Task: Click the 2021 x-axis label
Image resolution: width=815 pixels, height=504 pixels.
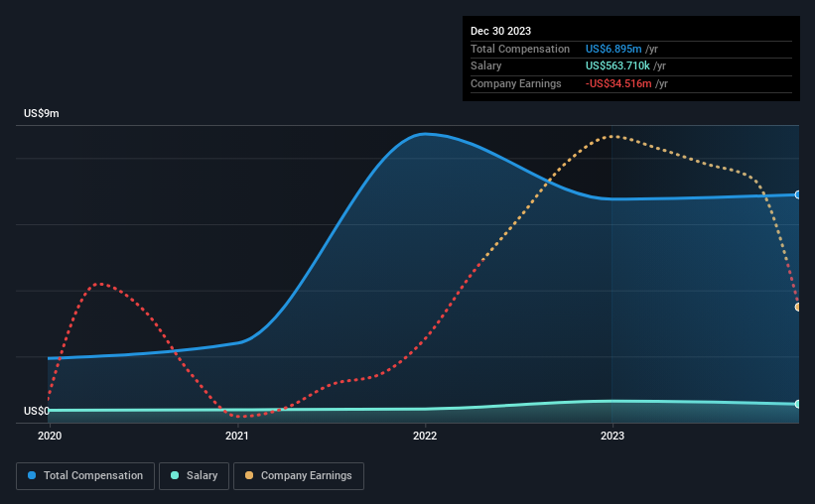Action: [237, 436]
